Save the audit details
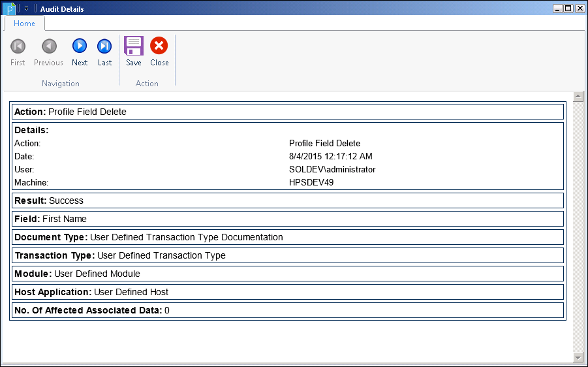Image resolution: width=588 pixels, height=367 pixels. coord(134,52)
